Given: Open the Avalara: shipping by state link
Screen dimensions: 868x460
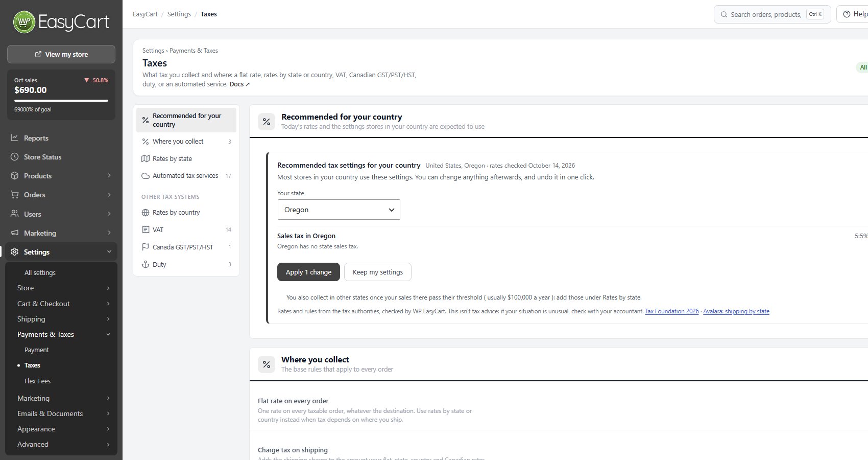Looking at the screenshot, I should point(736,311).
